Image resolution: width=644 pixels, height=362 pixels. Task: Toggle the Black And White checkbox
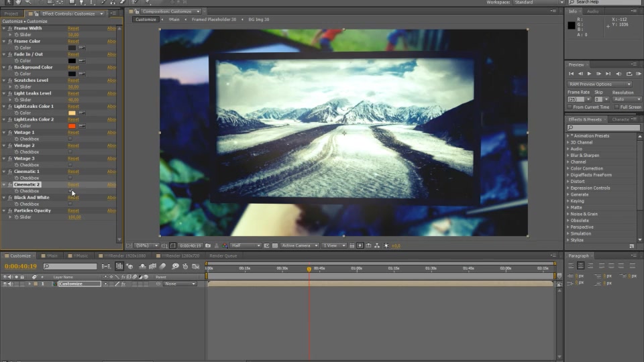pyautogui.click(x=70, y=204)
